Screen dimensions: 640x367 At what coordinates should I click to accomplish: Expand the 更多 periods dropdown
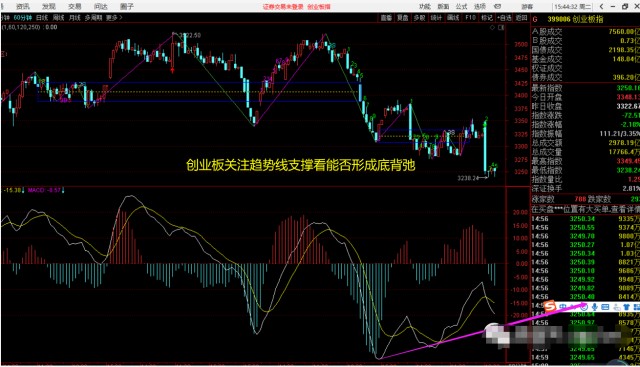pos(114,18)
